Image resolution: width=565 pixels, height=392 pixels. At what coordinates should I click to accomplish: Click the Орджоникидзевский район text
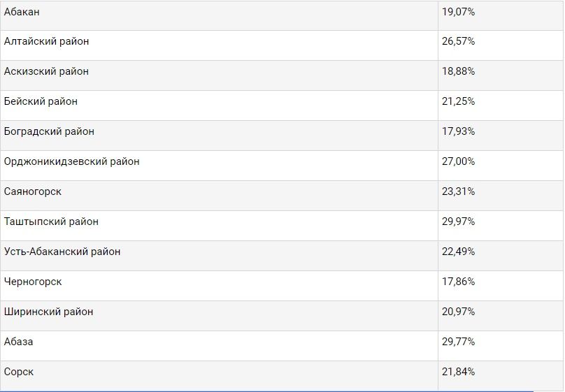coord(72,161)
